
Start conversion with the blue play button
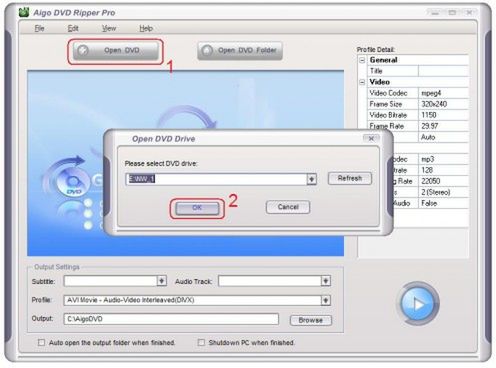point(418,304)
